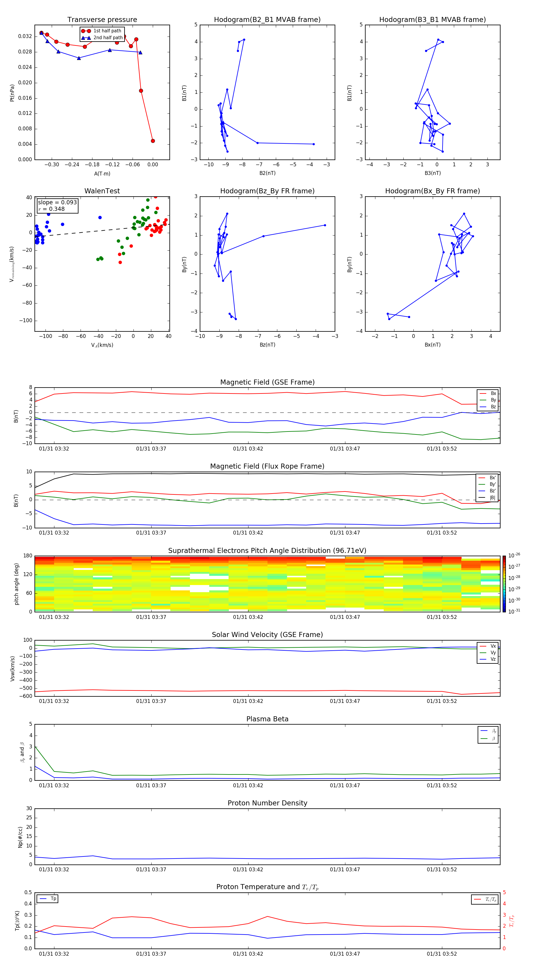535x980 pixels.
Task: Click the red 'Te/Tp' right-axis label
Action: (x=512, y=921)
